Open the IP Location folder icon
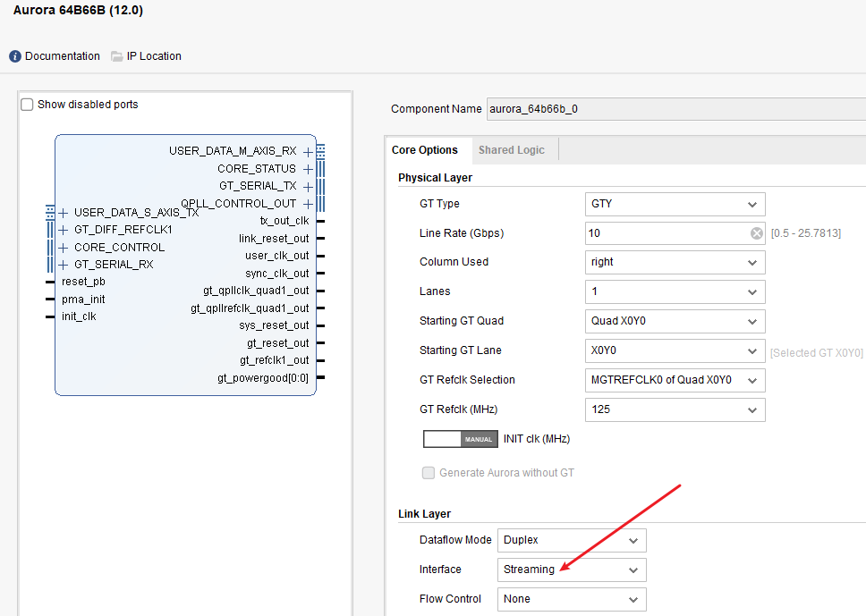The image size is (866, 616). [116, 56]
